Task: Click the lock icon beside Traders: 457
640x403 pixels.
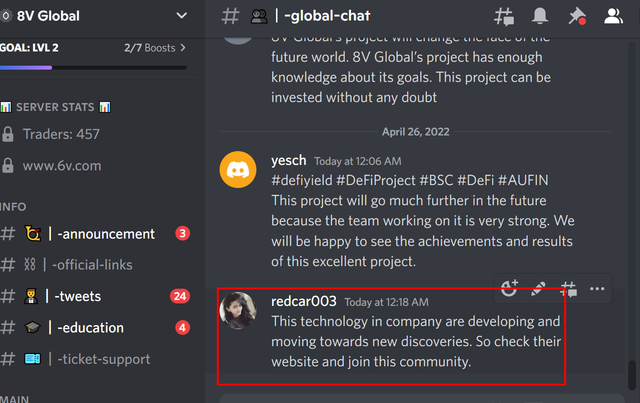Action: point(7,134)
